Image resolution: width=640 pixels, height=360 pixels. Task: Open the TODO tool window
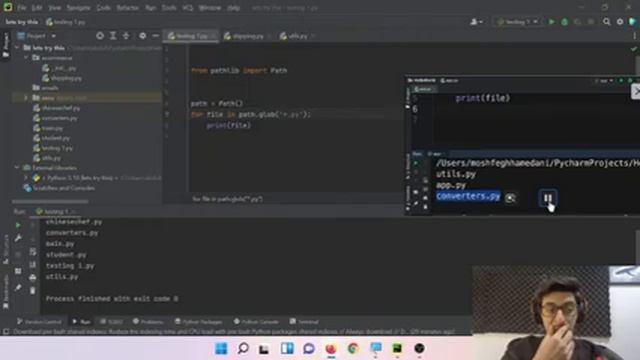coord(111,322)
